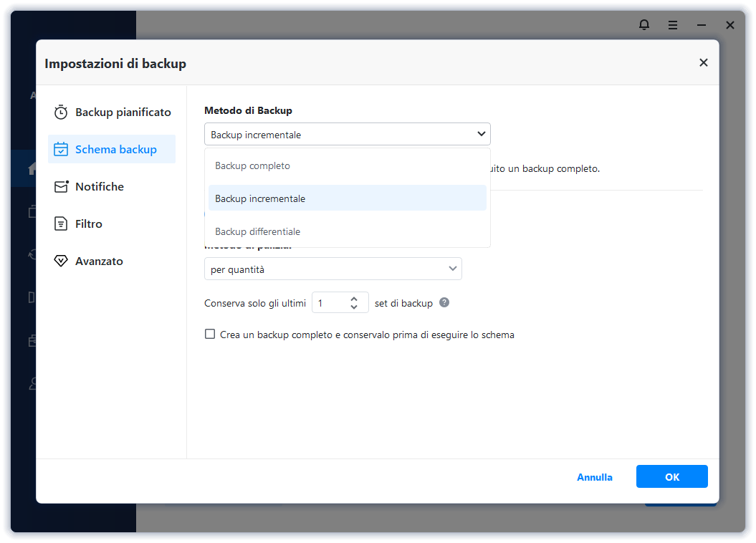Decrease the backup set count
The width and height of the screenshot is (756, 543).
(x=354, y=307)
